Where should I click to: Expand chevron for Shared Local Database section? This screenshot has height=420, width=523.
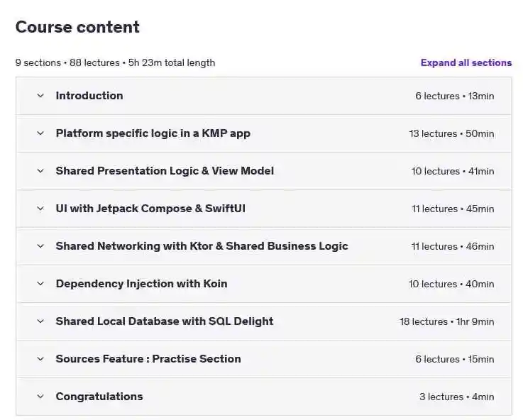[40, 321]
